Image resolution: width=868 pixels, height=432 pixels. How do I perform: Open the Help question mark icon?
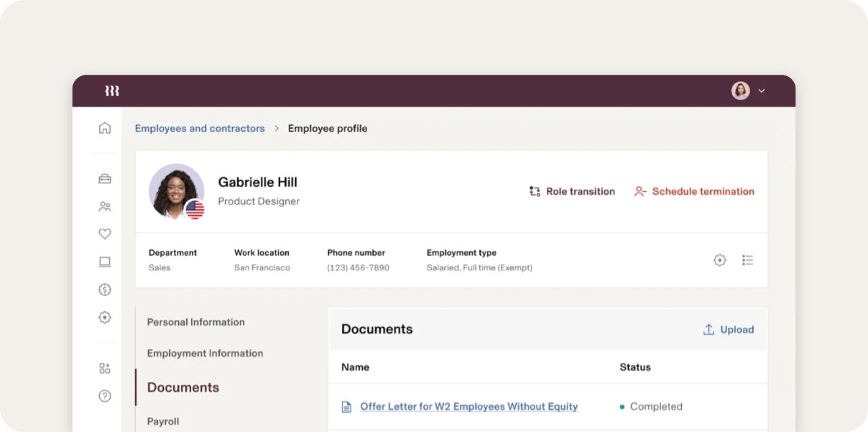tap(105, 396)
